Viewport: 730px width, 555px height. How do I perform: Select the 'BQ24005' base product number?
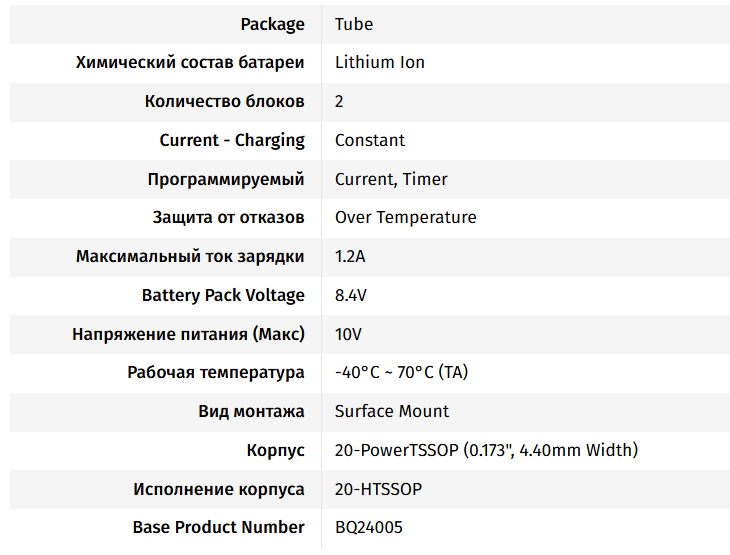click(x=368, y=528)
